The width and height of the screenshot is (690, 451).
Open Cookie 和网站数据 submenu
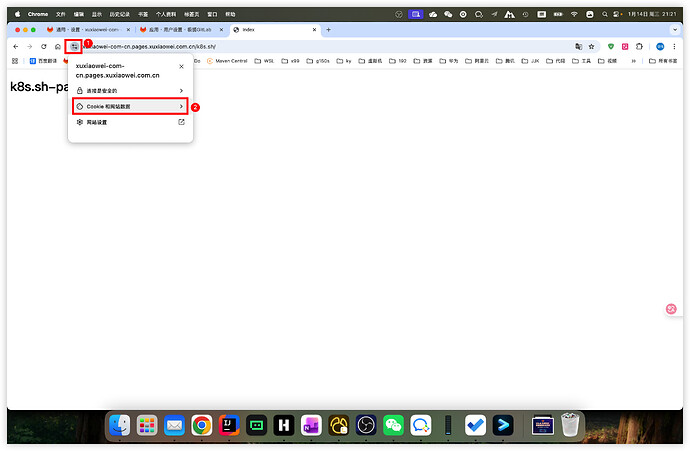130,106
